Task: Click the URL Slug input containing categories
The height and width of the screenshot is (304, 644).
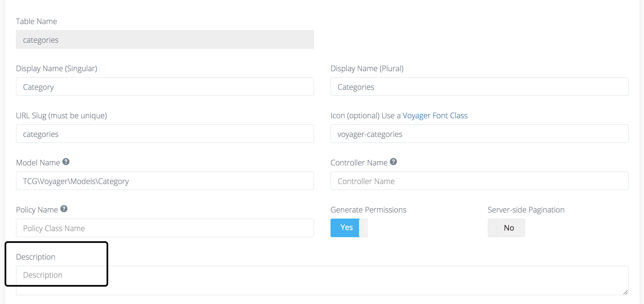Action: (x=164, y=134)
